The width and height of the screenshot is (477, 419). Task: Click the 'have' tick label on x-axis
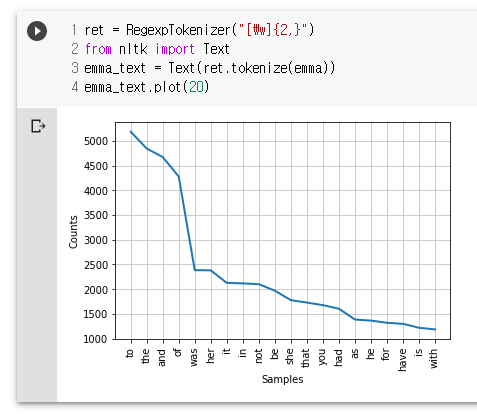point(402,360)
